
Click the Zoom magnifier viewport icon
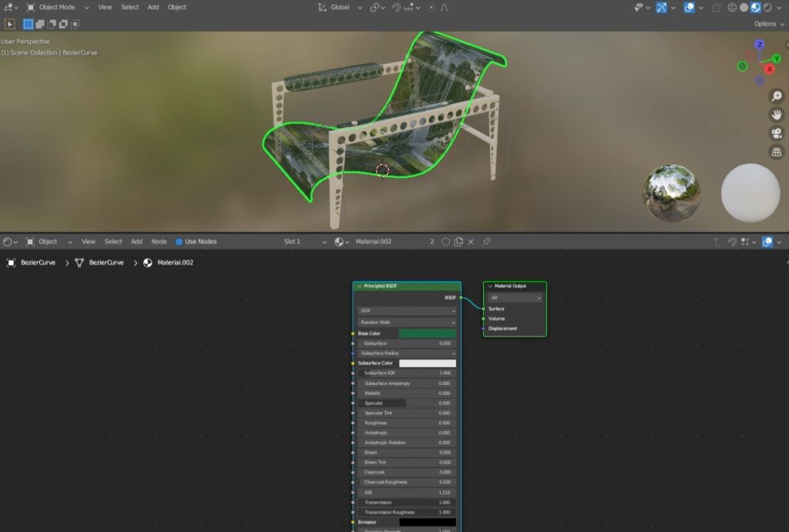click(777, 96)
